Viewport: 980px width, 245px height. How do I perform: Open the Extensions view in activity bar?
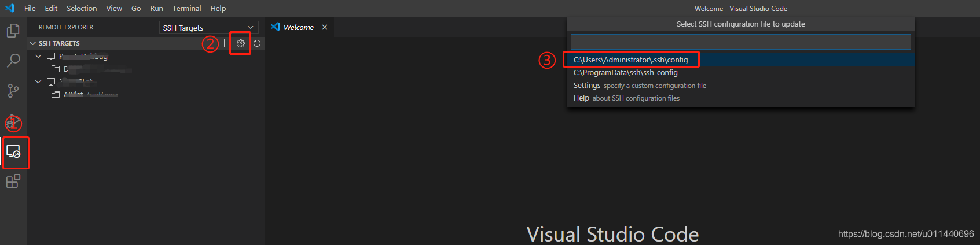(x=13, y=181)
